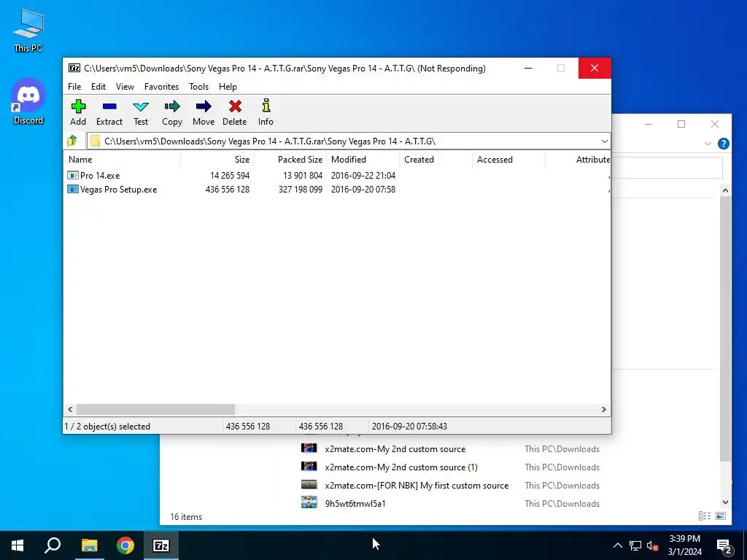This screenshot has width=747, height=560.
Task: Click the Test archive icon
Action: pos(141,106)
